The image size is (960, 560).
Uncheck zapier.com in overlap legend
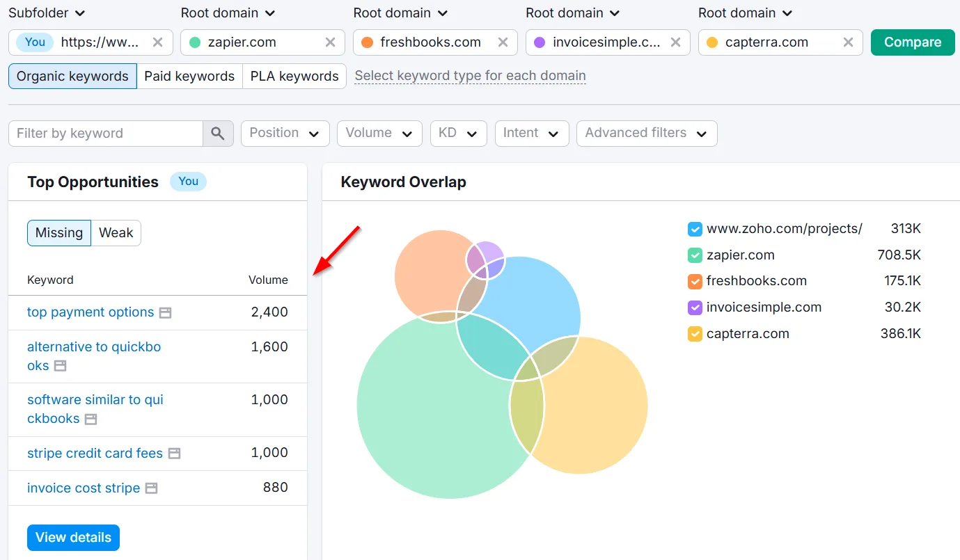[695, 255]
